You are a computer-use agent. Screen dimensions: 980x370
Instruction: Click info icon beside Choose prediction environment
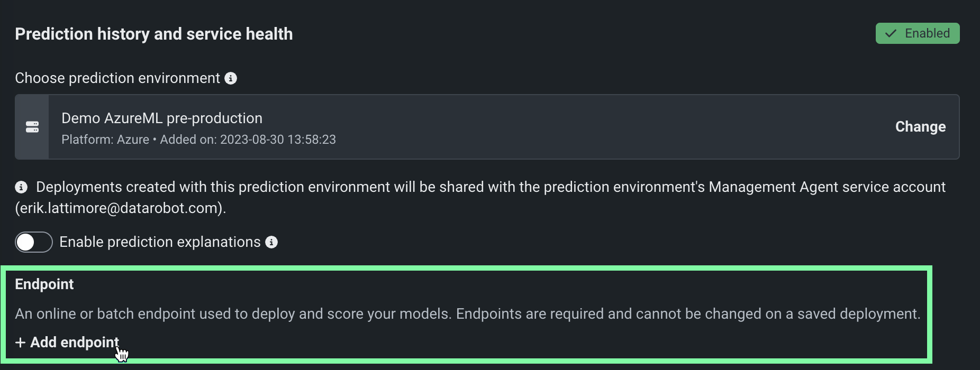pos(231,78)
